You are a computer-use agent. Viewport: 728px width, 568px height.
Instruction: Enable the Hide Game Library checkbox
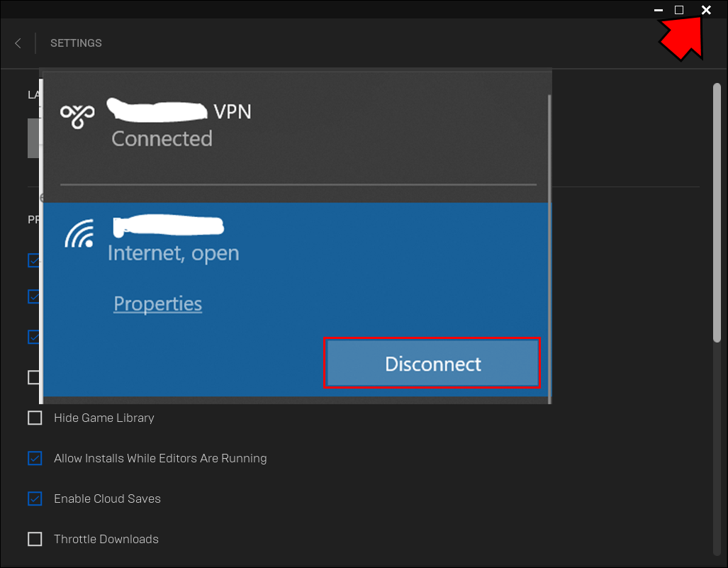pos(35,418)
